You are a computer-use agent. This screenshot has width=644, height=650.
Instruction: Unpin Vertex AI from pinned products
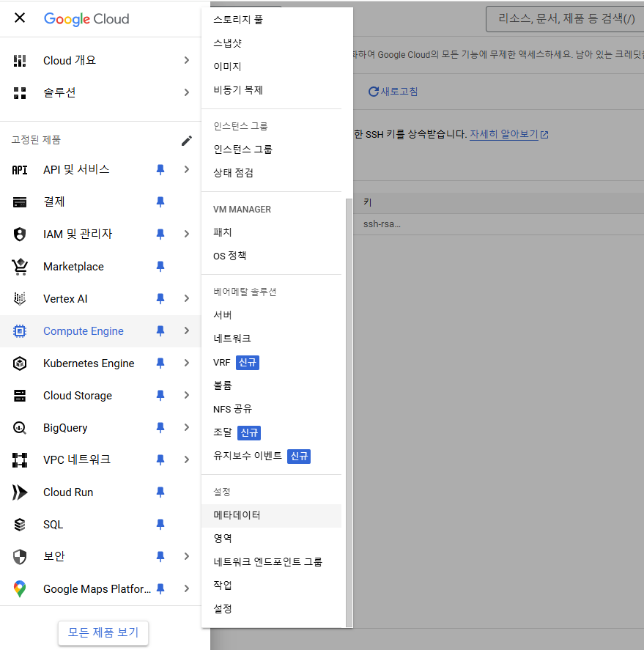[x=160, y=298]
